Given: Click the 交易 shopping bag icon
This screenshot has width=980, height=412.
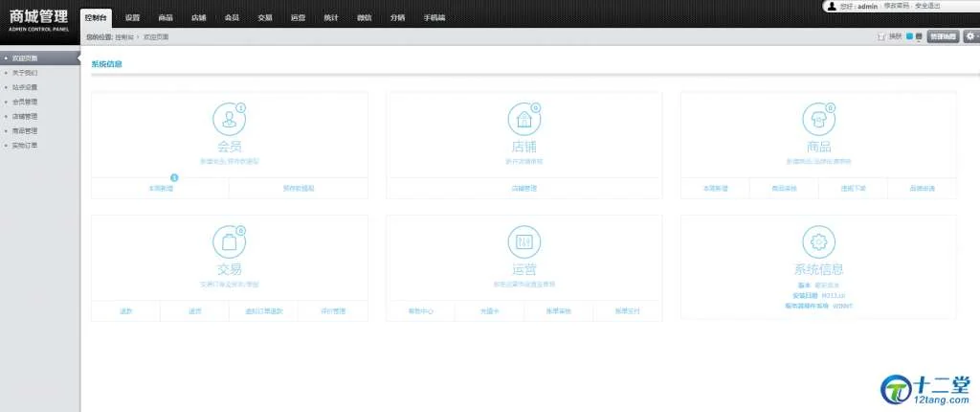Looking at the screenshot, I should click(229, 241).
